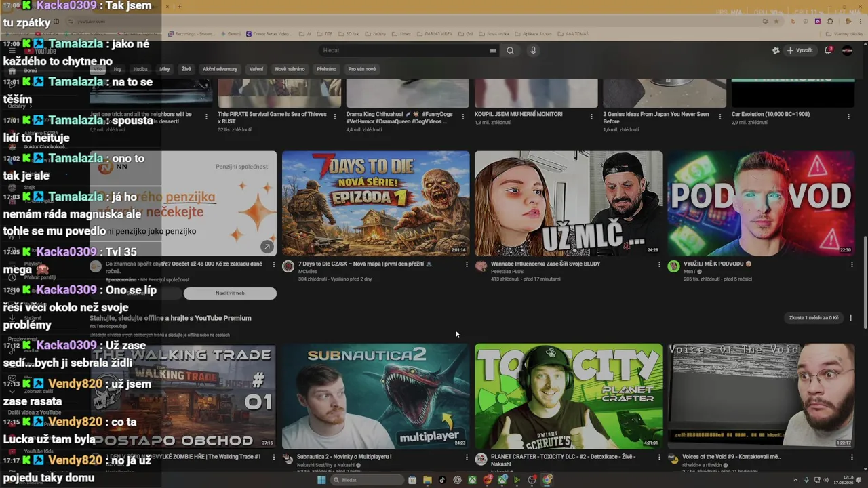The height and width of the screenshot is (488, 868).
Task: Open 7 Days to Die Epizoda 1 thumbnail
Action: tap(376, 203)
